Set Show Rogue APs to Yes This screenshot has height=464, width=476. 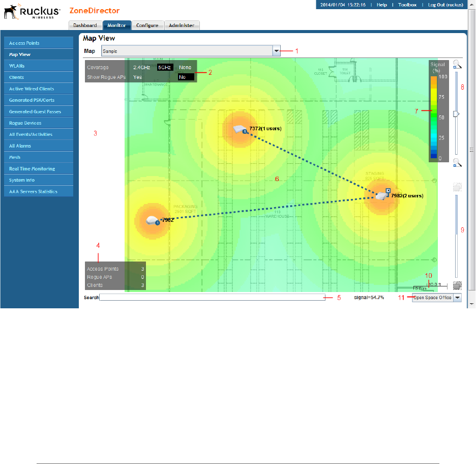coord(137,77)
